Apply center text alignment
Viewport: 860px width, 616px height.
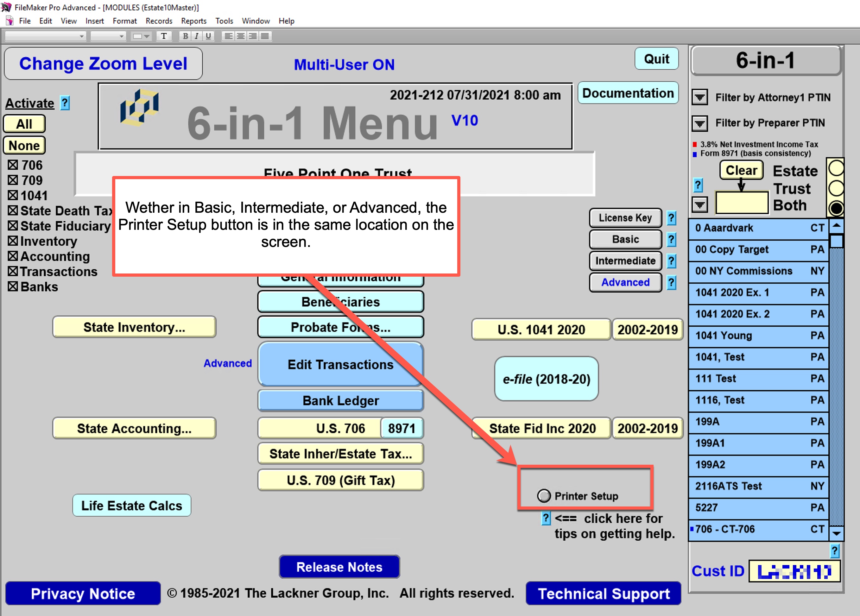[x=240, y=36]
